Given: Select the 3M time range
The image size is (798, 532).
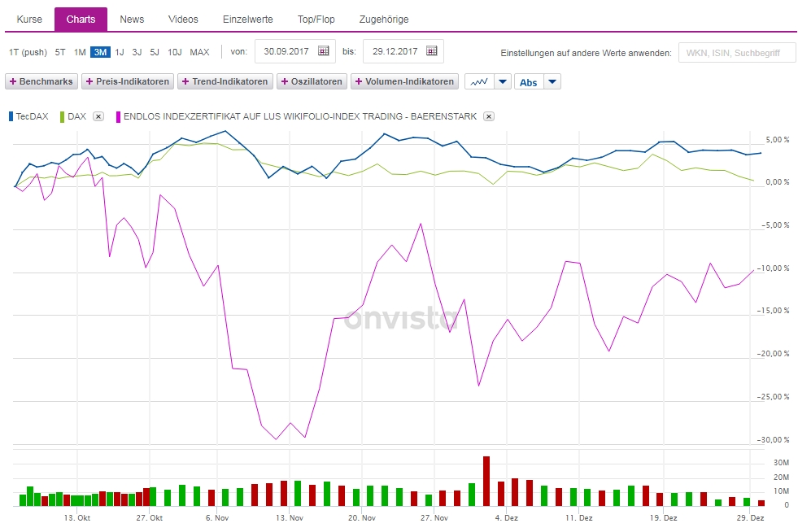Looking at the screenshot, I should point(100,52).
